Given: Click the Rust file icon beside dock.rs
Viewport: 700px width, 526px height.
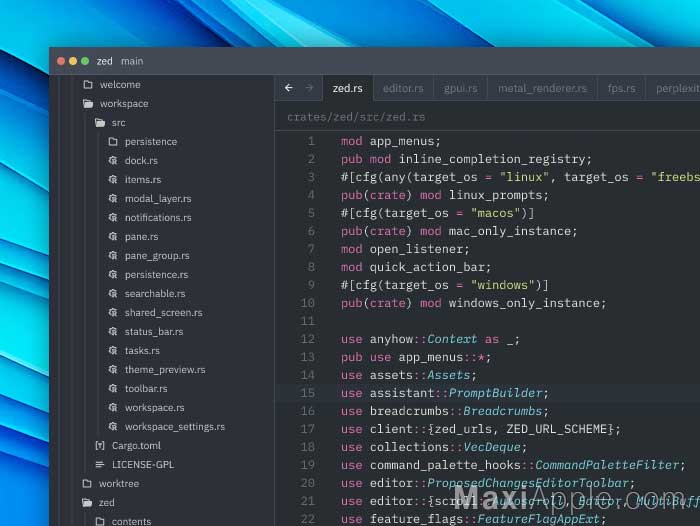Looking at the screenshot, I should (113, 160).
